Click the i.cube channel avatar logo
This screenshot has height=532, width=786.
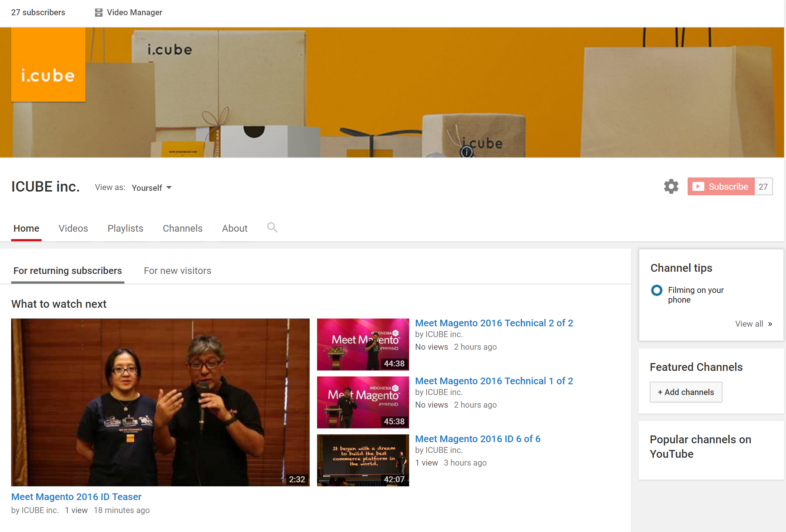coord(48,65)
